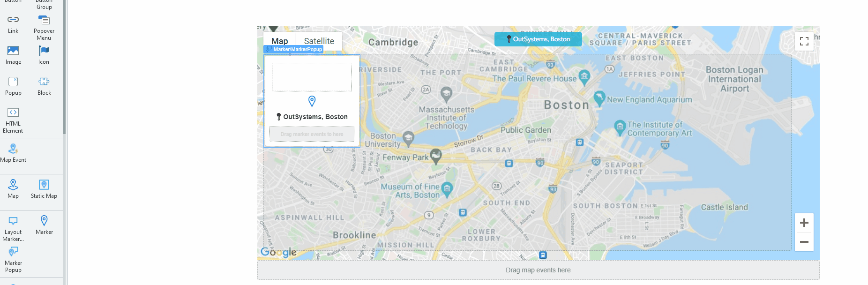Click the toolbox vertical scrollbar
Image resolution: width=868 pixels, height=285 pixels.
(x=64, y=67)
